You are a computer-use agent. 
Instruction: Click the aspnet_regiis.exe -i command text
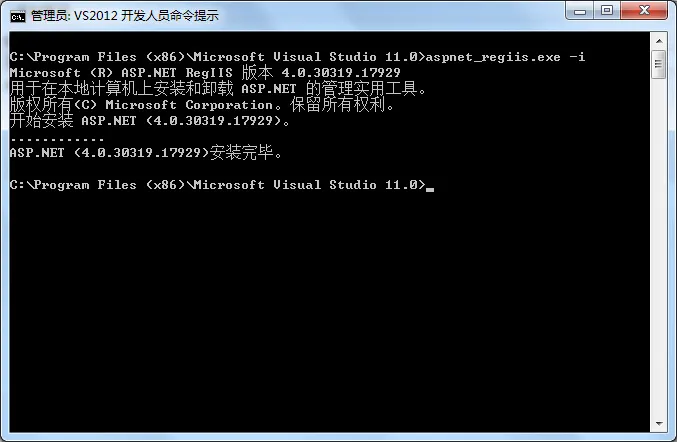506,57
